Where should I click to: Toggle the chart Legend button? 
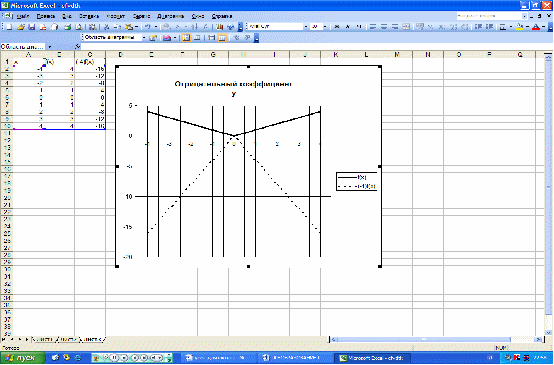(x=186, y=37)
